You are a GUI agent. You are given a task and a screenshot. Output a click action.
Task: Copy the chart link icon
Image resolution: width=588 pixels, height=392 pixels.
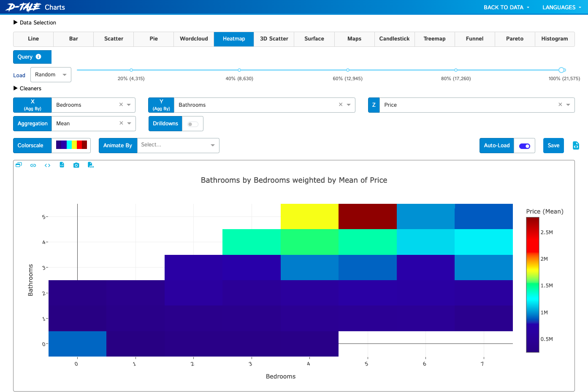point(33,165)
